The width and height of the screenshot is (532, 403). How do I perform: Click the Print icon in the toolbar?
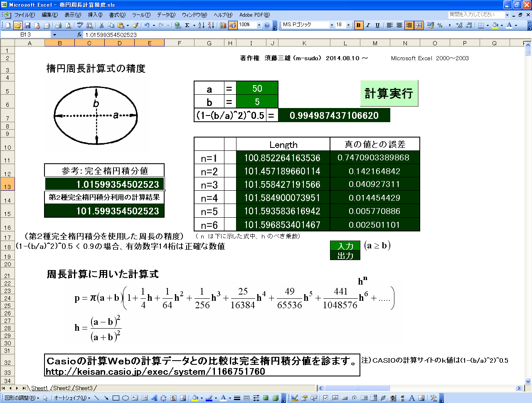[58, 25]
